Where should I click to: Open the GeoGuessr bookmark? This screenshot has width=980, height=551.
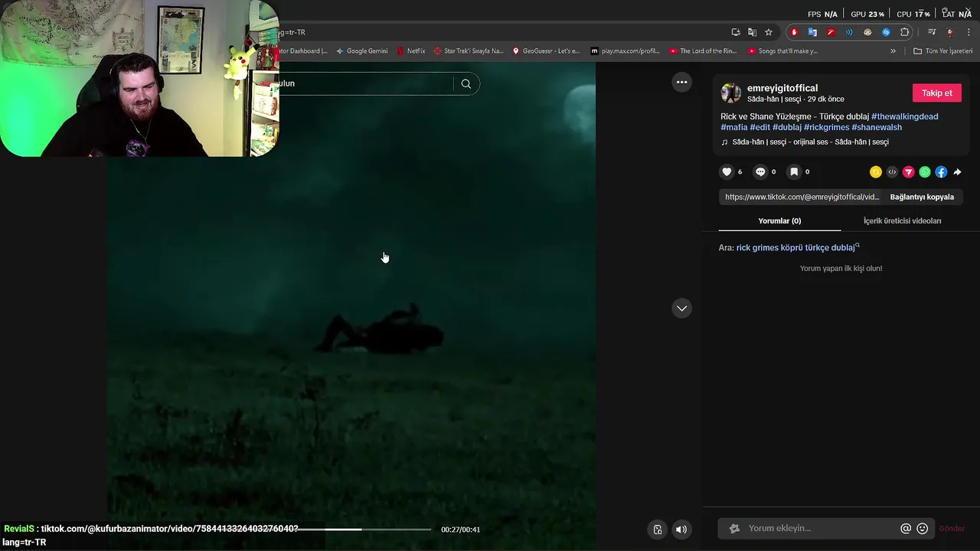point(546,51)
